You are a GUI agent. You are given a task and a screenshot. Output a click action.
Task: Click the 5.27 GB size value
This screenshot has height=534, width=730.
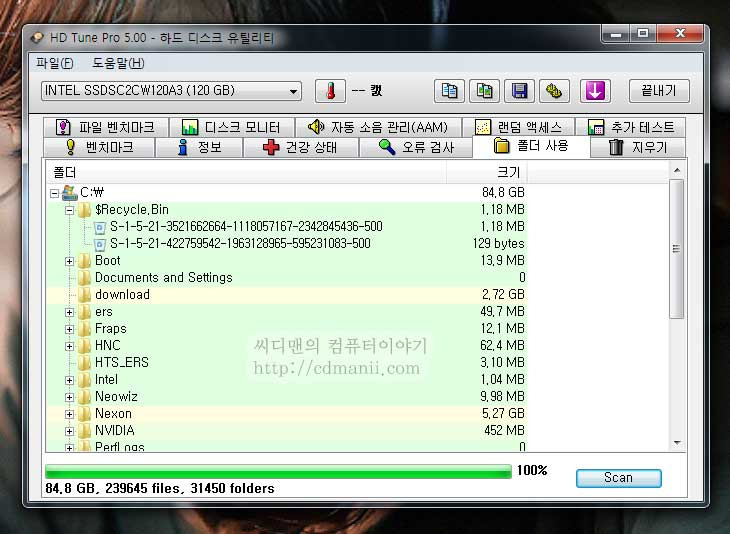click(x=503, y=414)
